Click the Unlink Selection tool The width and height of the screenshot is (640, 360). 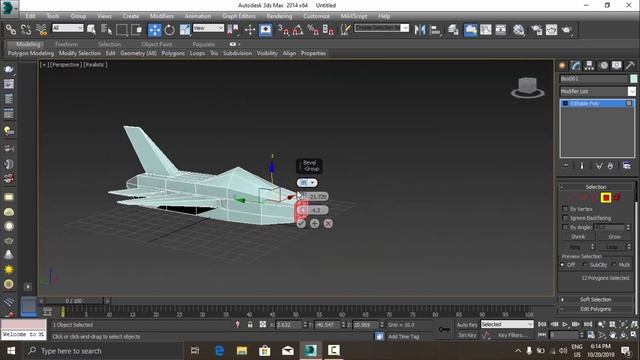pyautogui.click(x=26, y=29)
